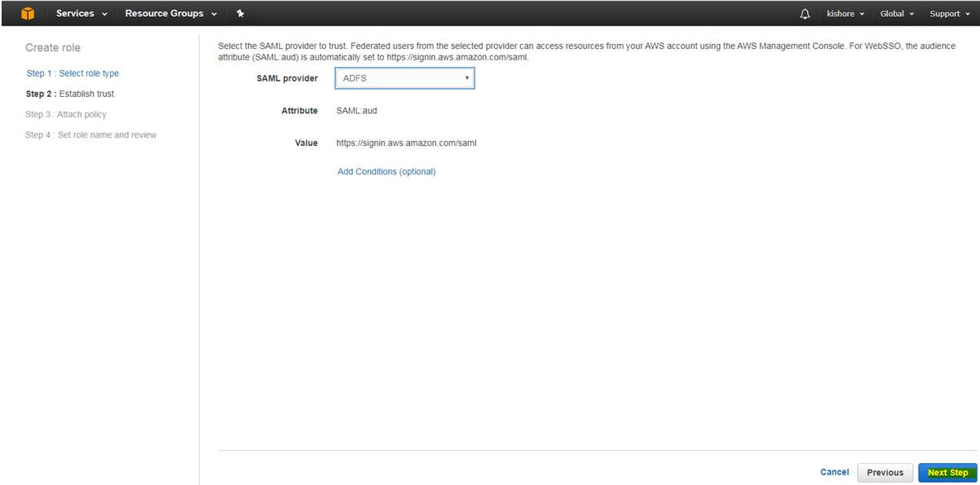Open the Support dropdown menu

(949, 14)
